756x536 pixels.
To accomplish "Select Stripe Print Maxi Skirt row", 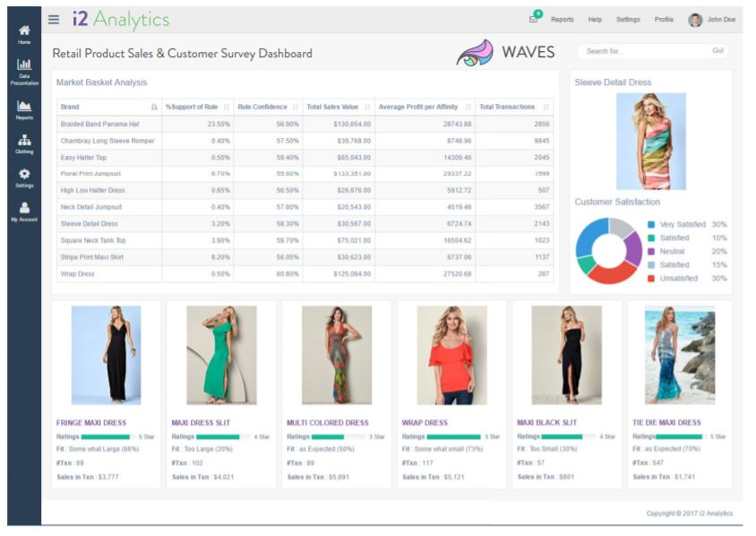I will click(x=305, y=257).
